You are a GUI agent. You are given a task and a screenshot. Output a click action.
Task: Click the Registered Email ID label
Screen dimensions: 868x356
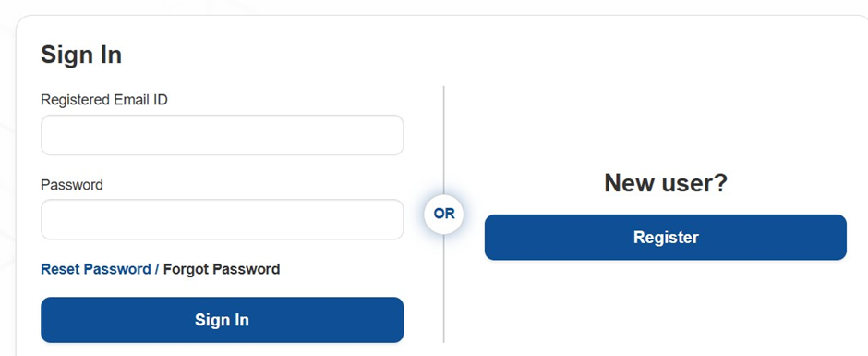pyautogui.click(x=104, y=100)
